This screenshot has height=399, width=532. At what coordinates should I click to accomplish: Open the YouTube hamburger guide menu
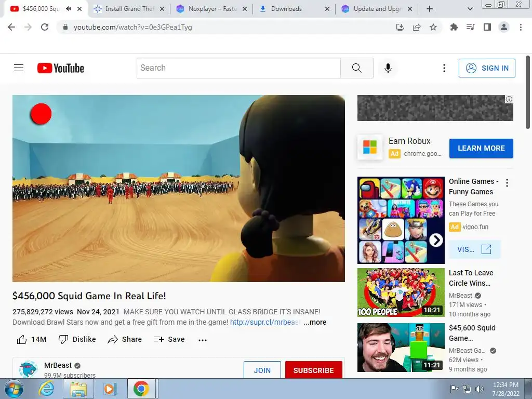coord(19,68)
